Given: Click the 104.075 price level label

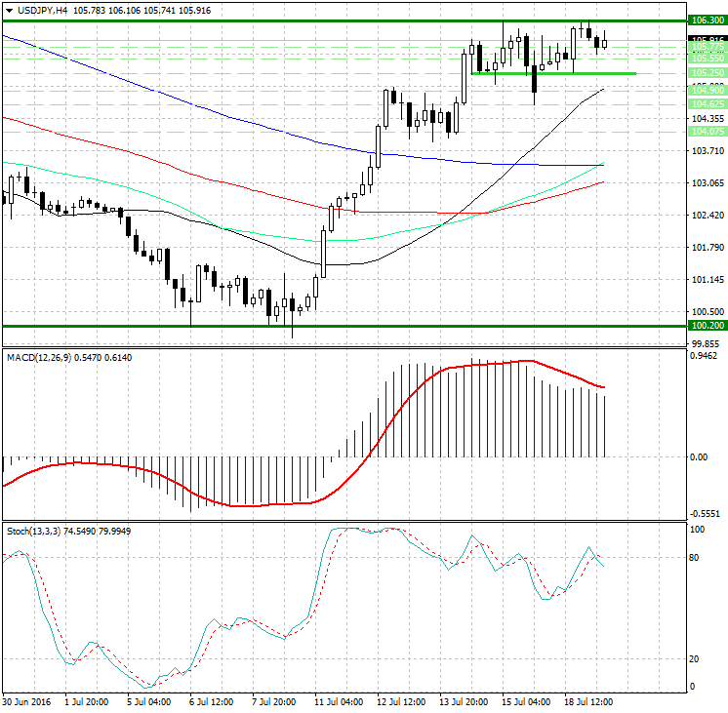Looking at the screenshot, I should click(707, 131).
